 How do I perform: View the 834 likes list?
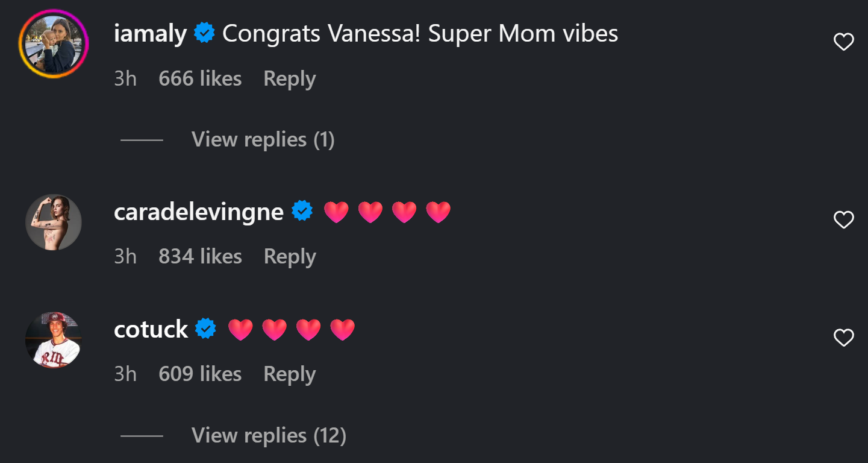[x=200, y=257]
